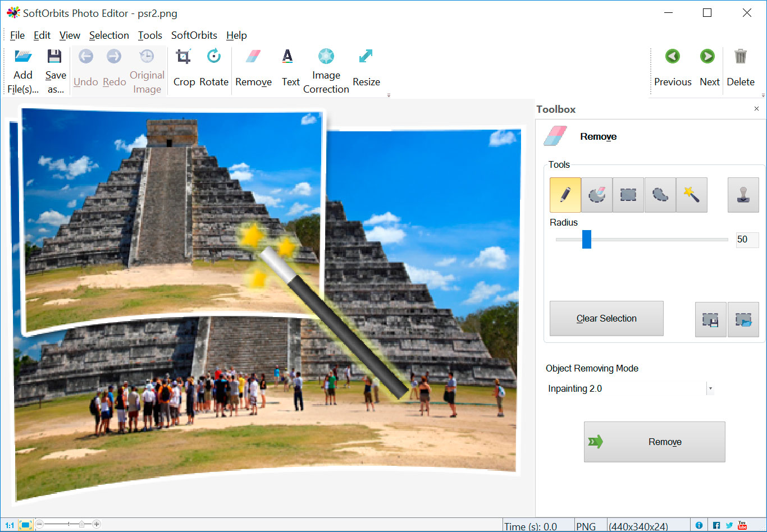Save the current selection to file
Image resolution: width=767 pixels, height=532 pixels.
pyautogui.click(x=710, y=318)
